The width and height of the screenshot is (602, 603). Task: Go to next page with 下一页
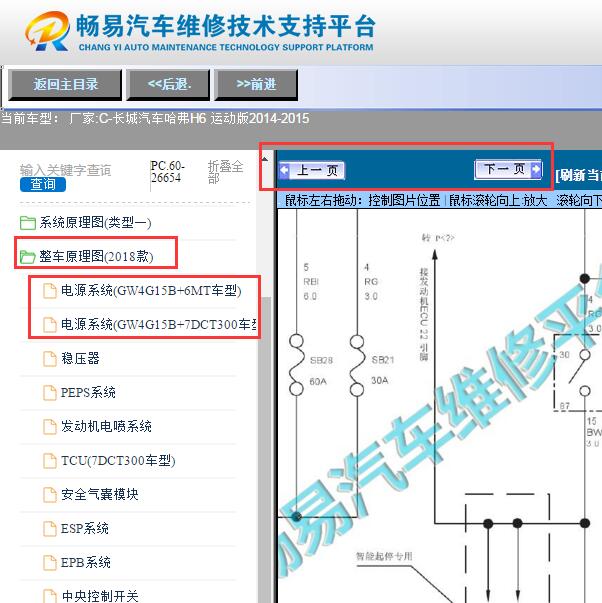pos(509,169)
